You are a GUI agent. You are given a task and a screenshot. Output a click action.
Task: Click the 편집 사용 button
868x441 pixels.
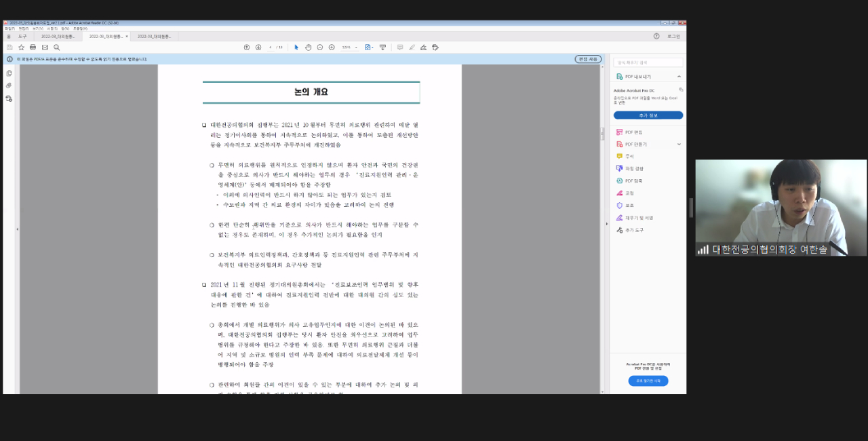point(587,59)
